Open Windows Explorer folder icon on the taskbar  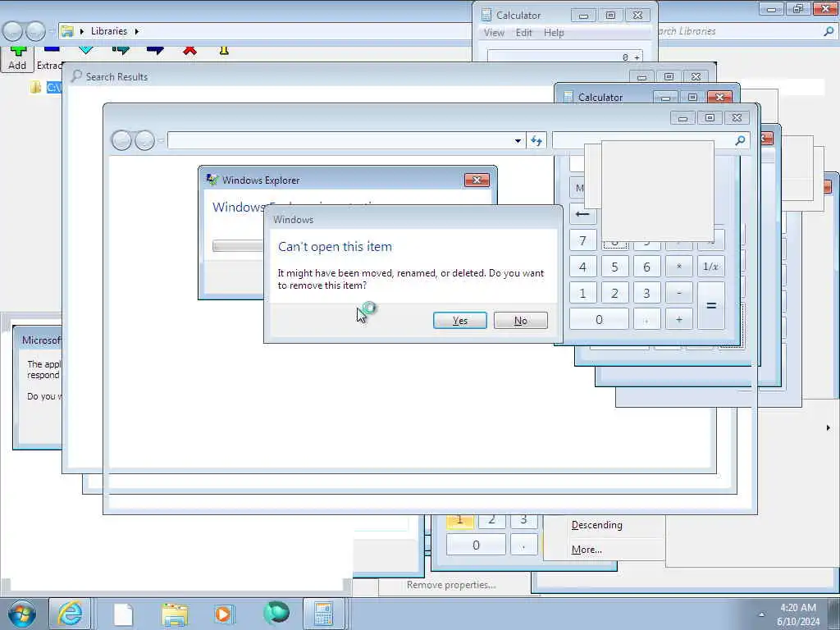click(175, 614)
